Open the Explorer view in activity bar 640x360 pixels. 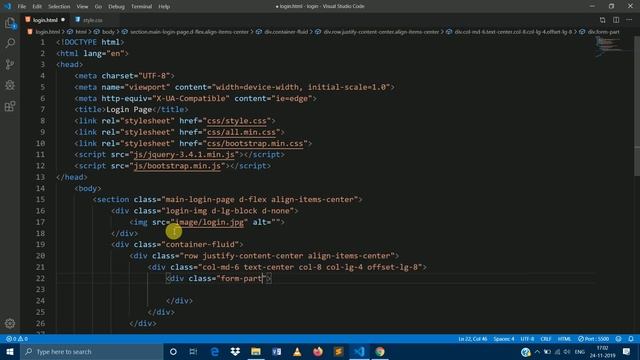coord(10,23)
